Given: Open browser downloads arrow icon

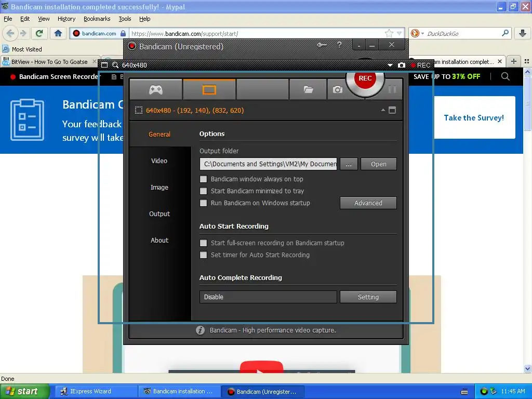Looking at the screenshot, I should [523, 33].
